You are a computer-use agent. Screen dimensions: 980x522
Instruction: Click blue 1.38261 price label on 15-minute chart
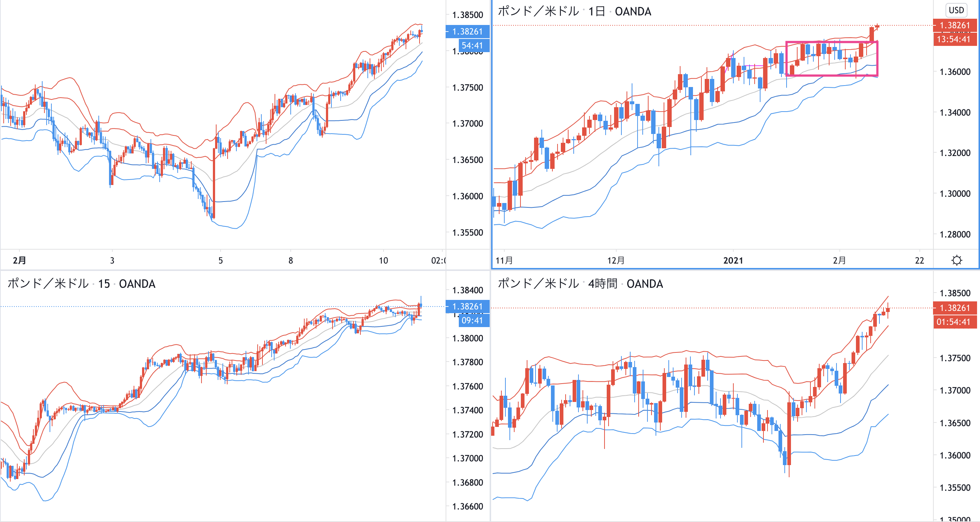467,306
